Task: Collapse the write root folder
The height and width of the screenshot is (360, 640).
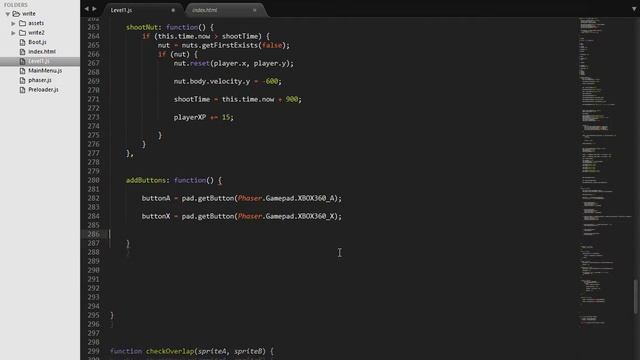Action: tap(8, 14)
